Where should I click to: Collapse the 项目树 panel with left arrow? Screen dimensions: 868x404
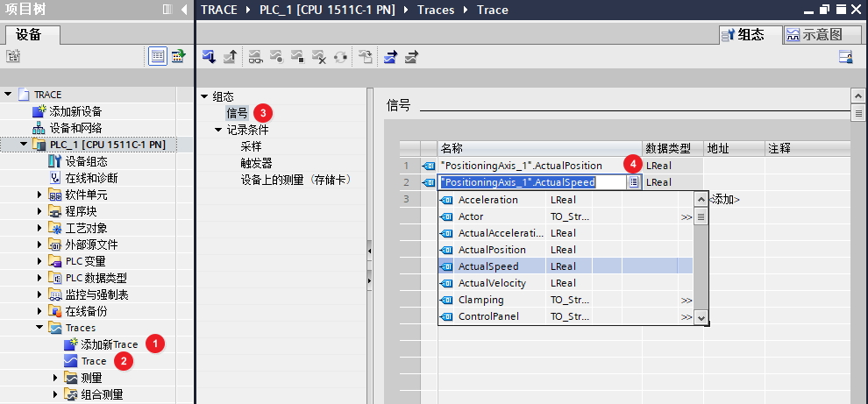[x=184, y=10]
